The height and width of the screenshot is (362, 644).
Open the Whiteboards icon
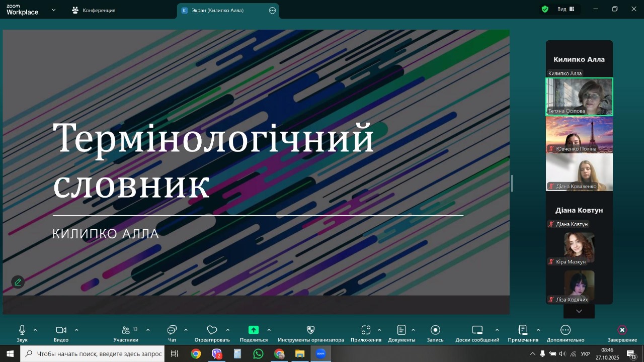pos(477,330)
